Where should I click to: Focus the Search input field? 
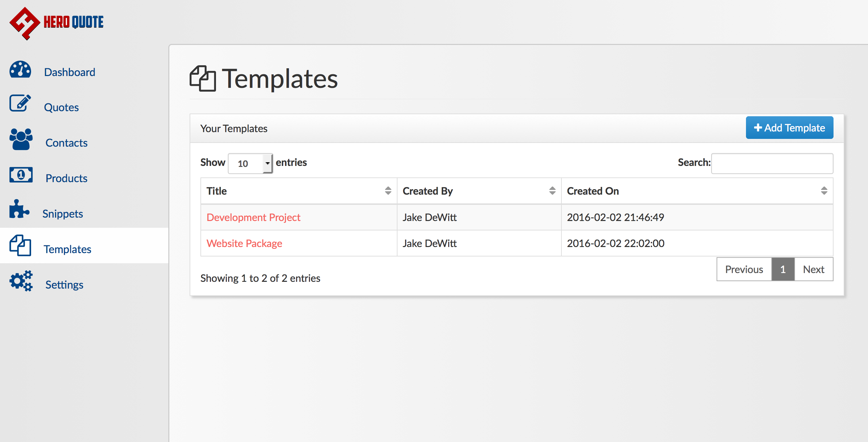[x=772, y=164]
